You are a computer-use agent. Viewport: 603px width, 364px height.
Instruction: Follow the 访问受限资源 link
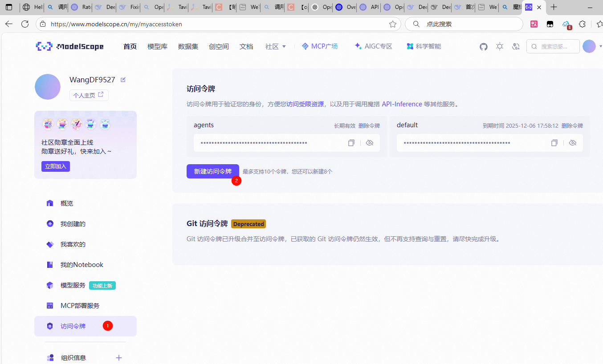[x=305, y=104]
